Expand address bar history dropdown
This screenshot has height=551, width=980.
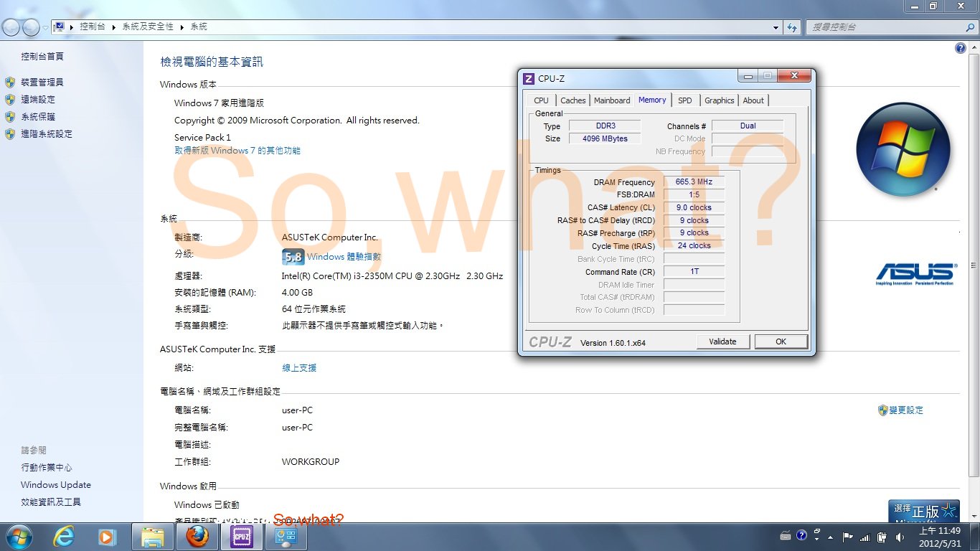point(776,27)
